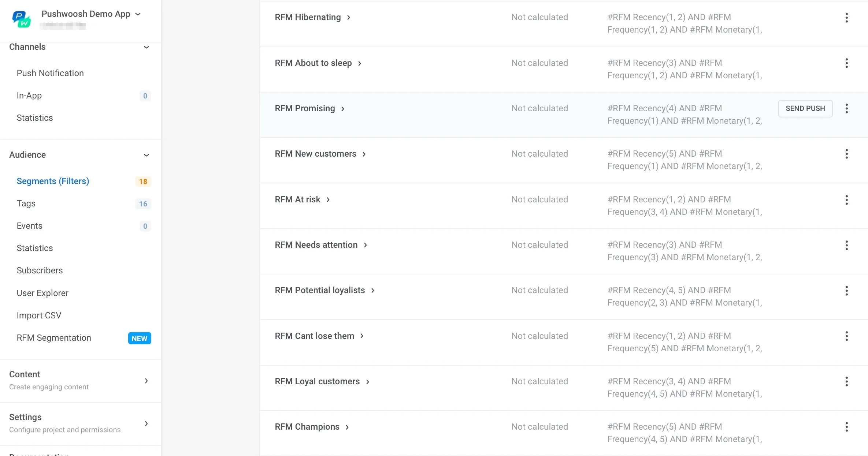Open three-dot menu for RFM Hibernating
The height and width of the screenshot is (456, 868).
(x=846, y=18)
